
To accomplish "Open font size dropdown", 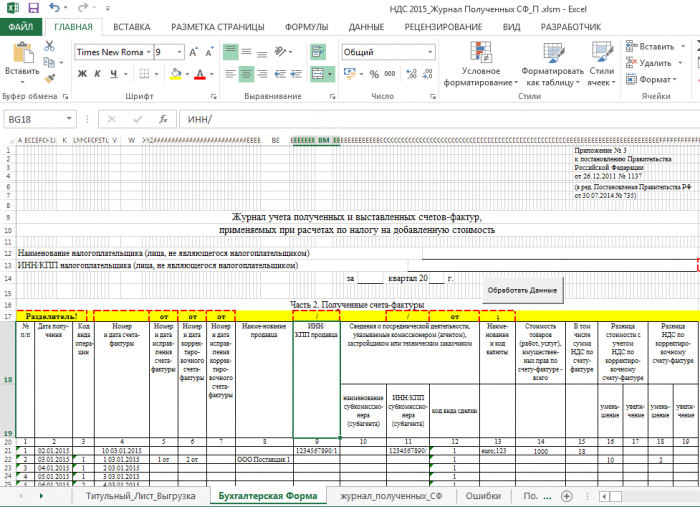I will pos(179,52).
